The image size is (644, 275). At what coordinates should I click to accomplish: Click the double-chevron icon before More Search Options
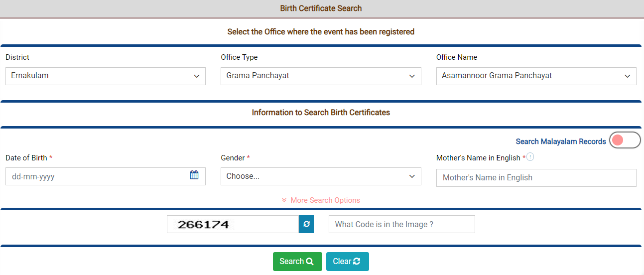[x=284, y=200]
